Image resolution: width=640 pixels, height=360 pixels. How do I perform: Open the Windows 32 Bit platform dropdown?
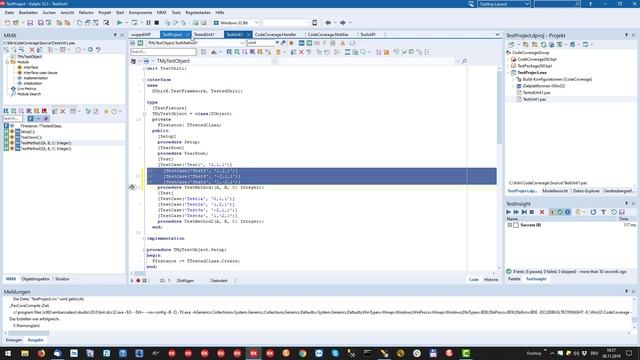click(256, 23)
